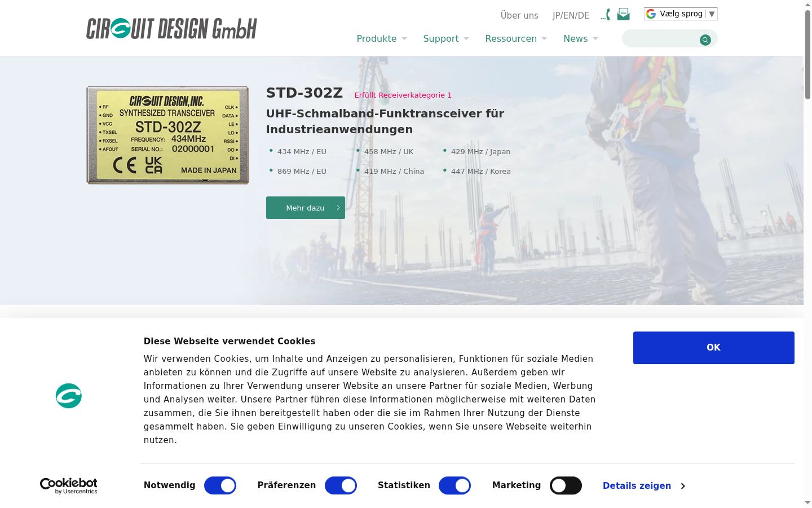
Task: Expand Details zeigen chevron
Action: click(x=683, y=486)
